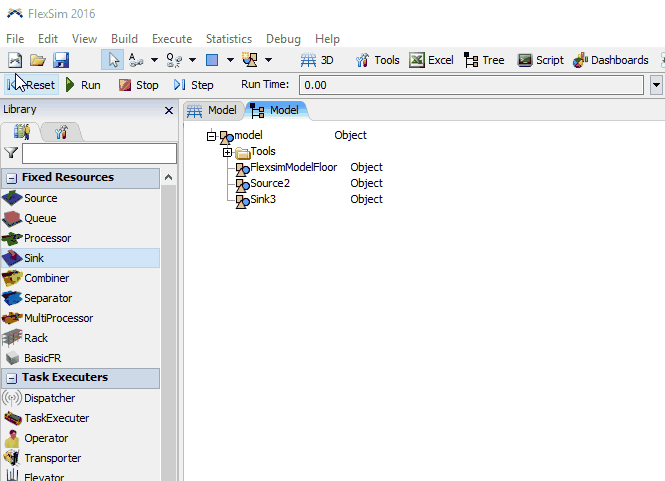The height and width of the screenshot is (481, 665).
Task: Open the Help menu
Action: point(327,39)
